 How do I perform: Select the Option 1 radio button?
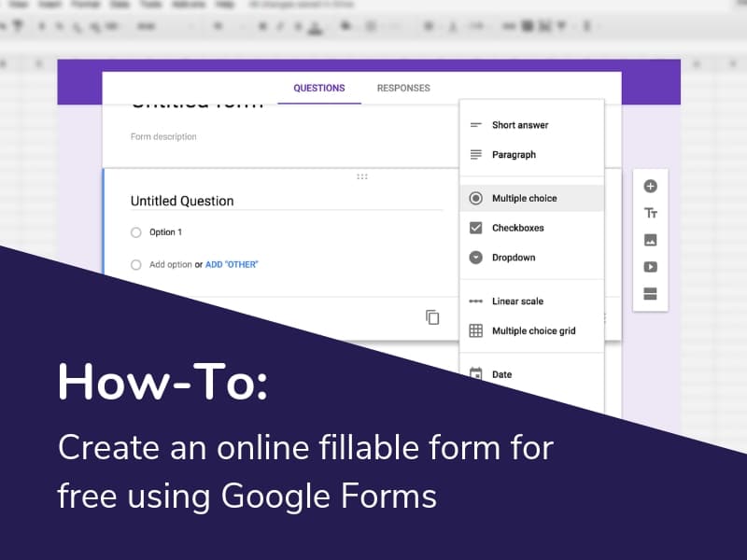(x=136, y=232)
